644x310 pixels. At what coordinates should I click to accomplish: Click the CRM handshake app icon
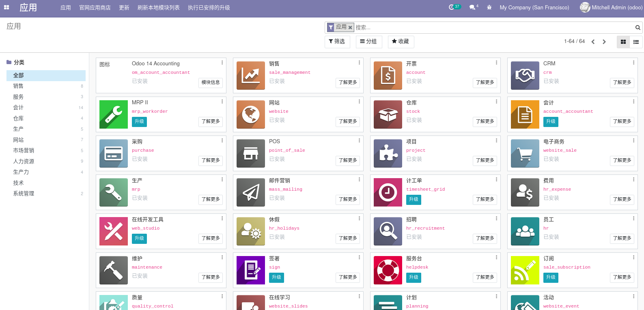pyautogui.click(x=525, y=75)
